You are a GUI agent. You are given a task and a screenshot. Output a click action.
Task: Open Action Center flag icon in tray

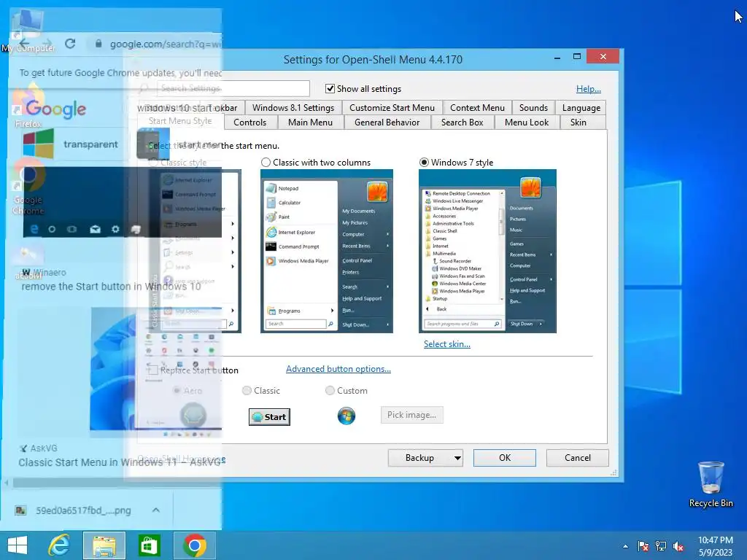tap(643, 546)
